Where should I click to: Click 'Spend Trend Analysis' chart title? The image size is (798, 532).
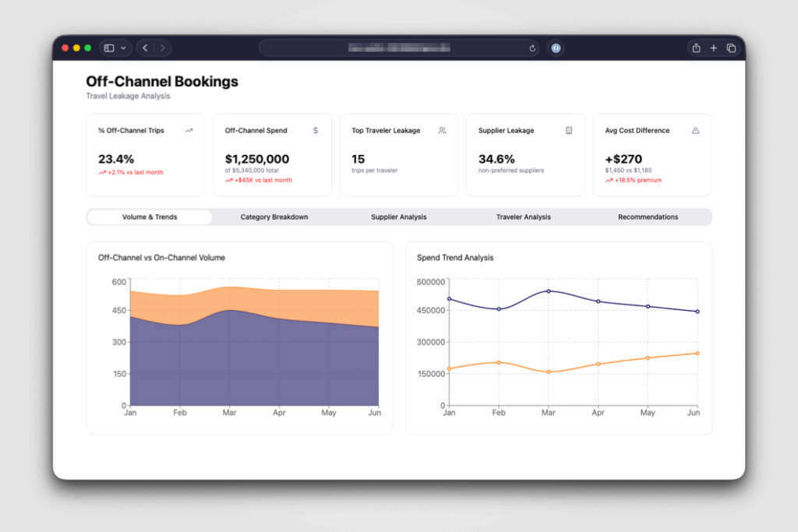[455, 258]
